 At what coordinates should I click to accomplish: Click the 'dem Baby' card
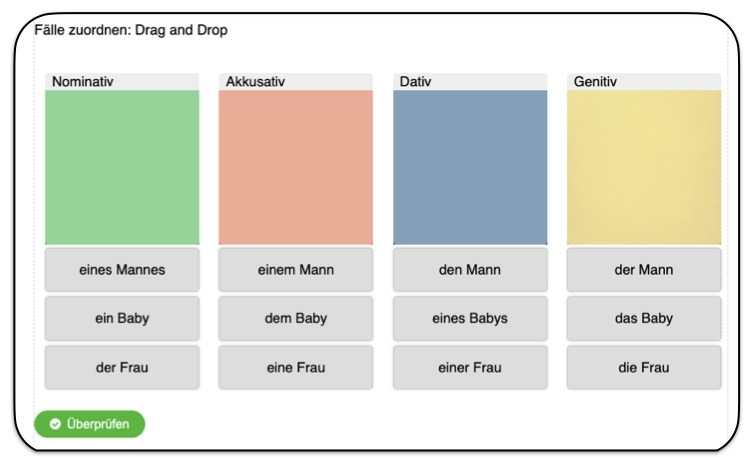(296, 319)
